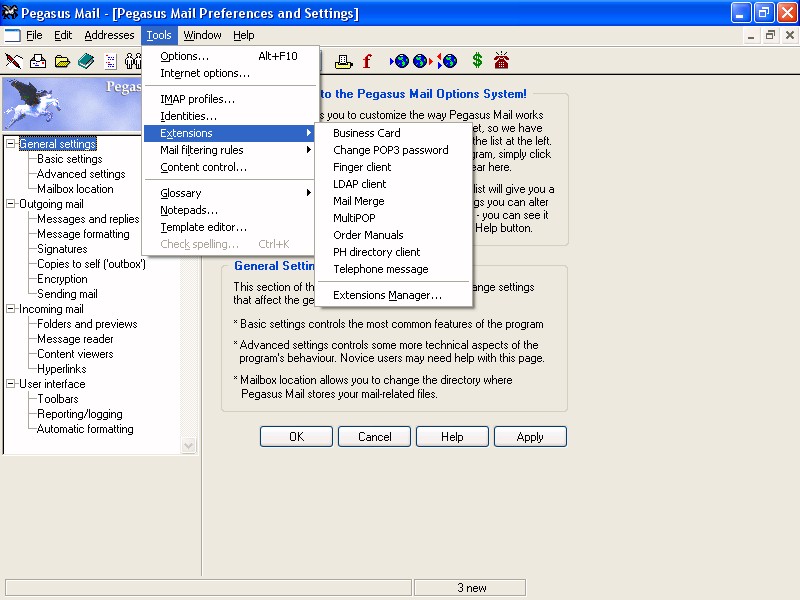Select Identities... menu entry
The height and width of the screenshot is (600, 800).
(x=231, y=116)
